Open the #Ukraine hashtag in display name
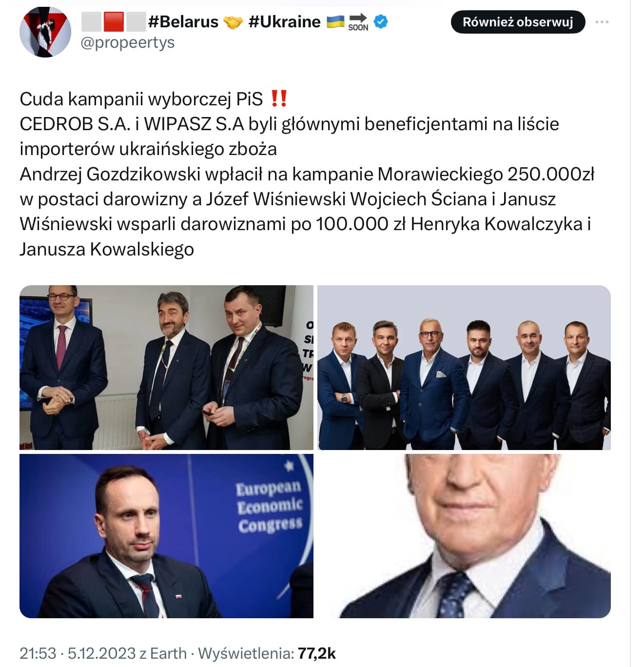The width and height of the screenshot is (644, 667). click(284, 21)
